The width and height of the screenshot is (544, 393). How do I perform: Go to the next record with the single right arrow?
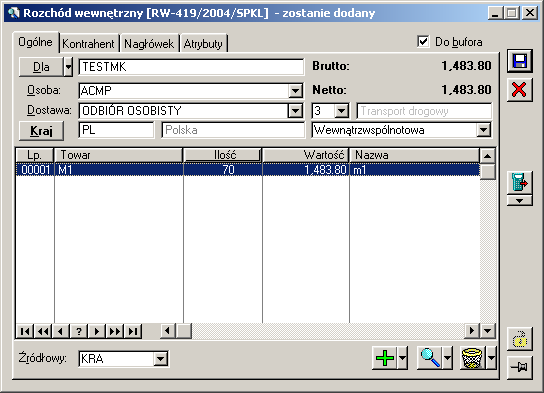(x=97, y=331)
